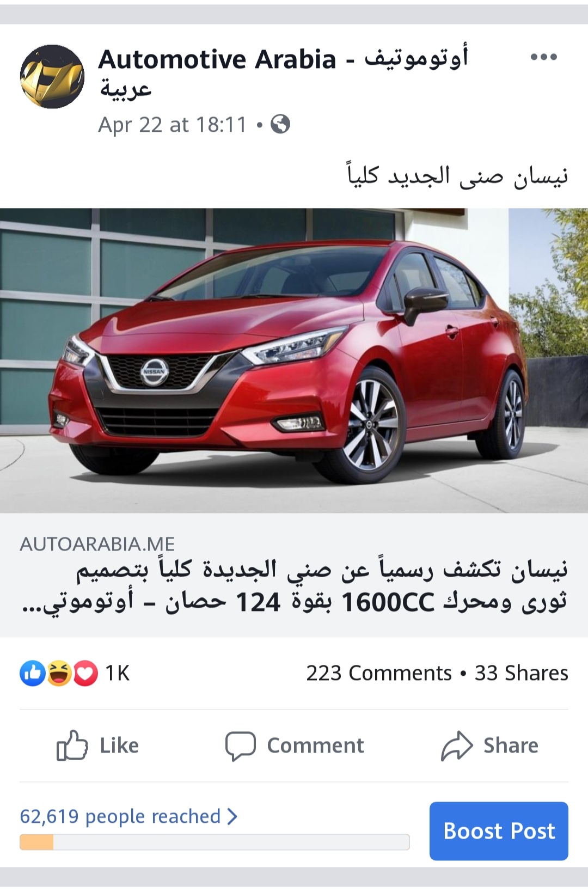
Task: Click the red heart Love reaction
Action: click(x=85, y=673)
